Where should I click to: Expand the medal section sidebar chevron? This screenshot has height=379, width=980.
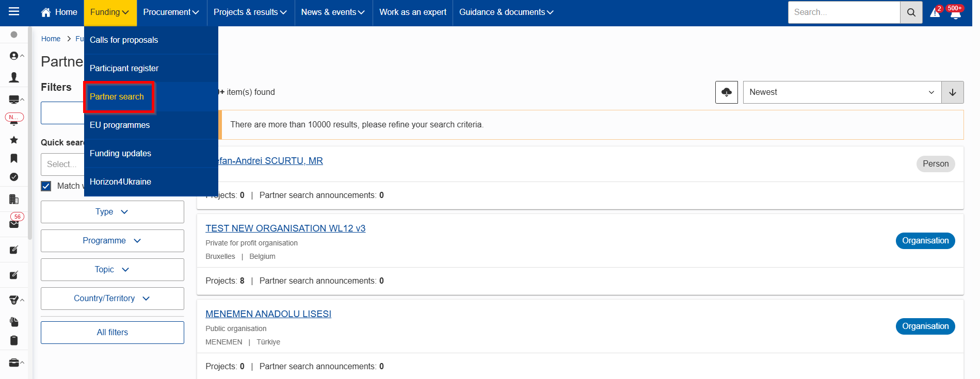point(22,300)
